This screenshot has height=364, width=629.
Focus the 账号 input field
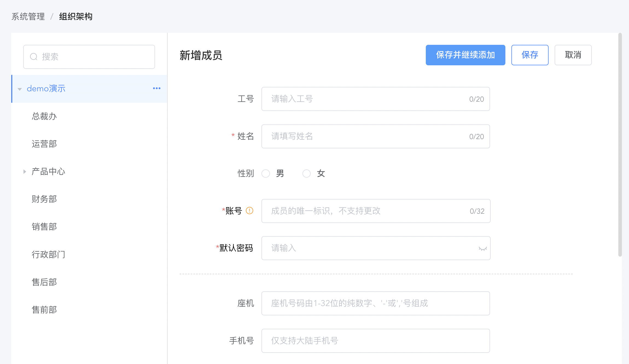[x=376, y=211]
